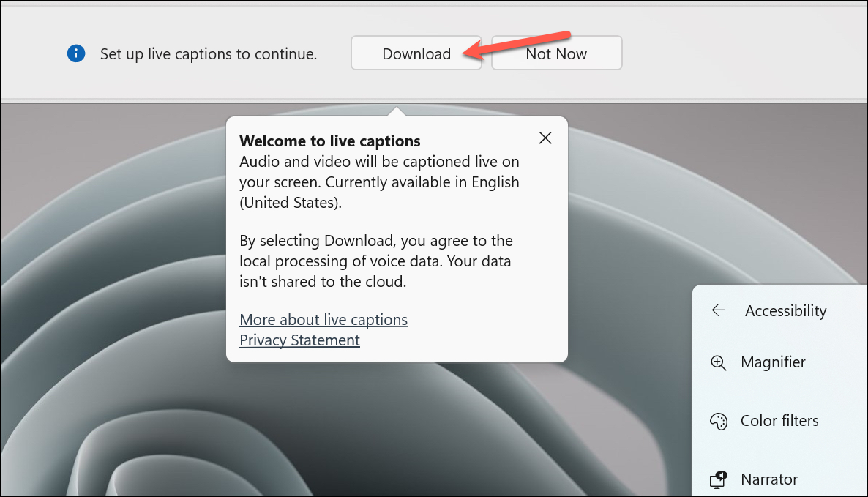Click the Color filters palette icon
The width and height of the screenshot is (868, 497).
coord(719,421)
